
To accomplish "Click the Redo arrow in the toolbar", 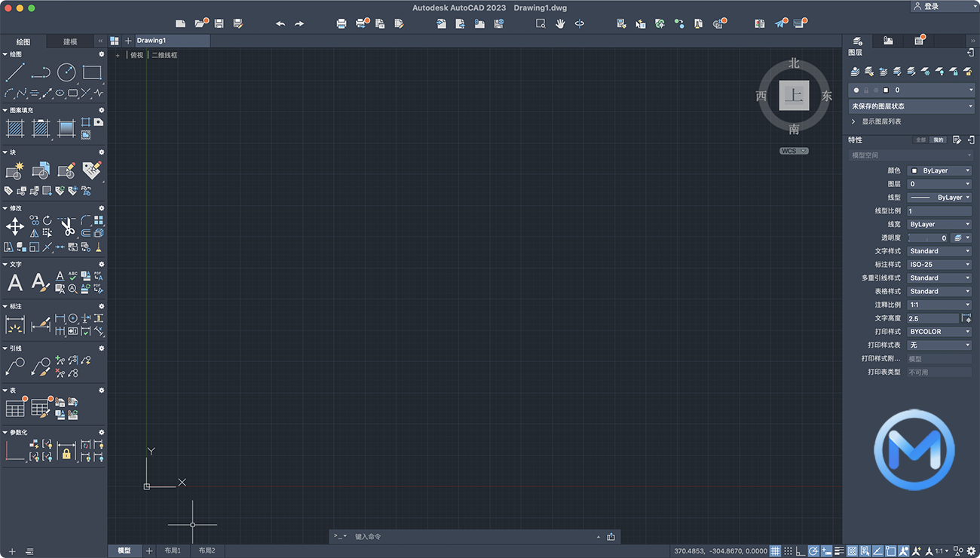I will pyautogui.click(x=299, y=24).
